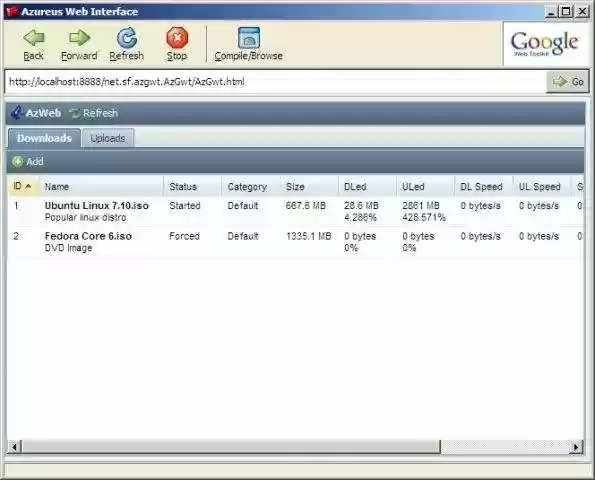Click the horizontal scrollbar right arrow

577,447
